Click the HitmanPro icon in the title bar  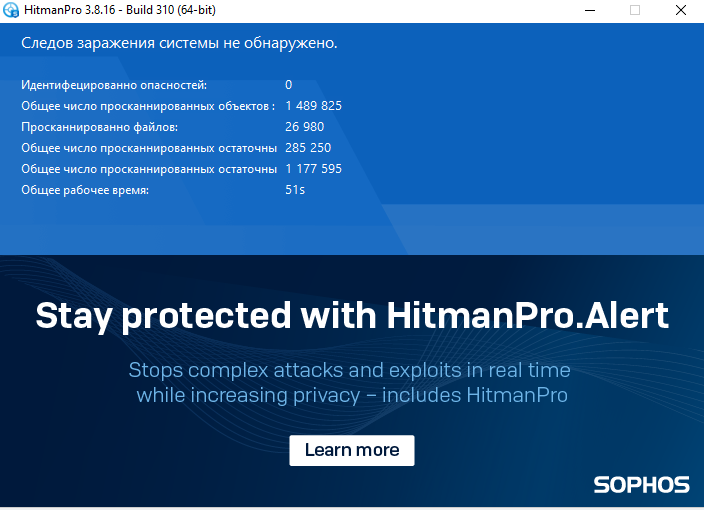[11, 10]
